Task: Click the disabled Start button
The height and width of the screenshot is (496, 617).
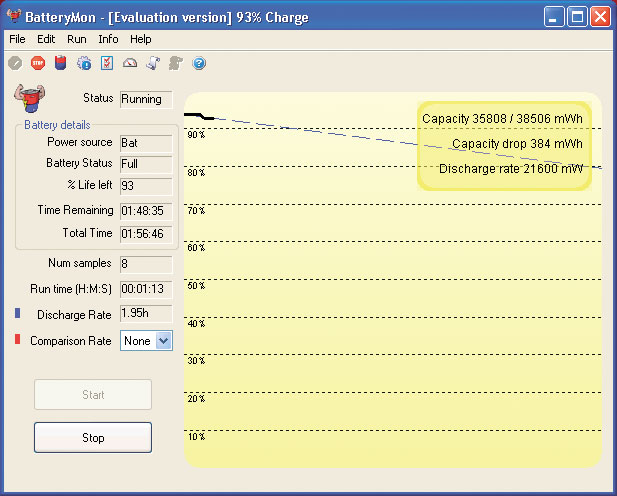Action: [x=93, y=395]
